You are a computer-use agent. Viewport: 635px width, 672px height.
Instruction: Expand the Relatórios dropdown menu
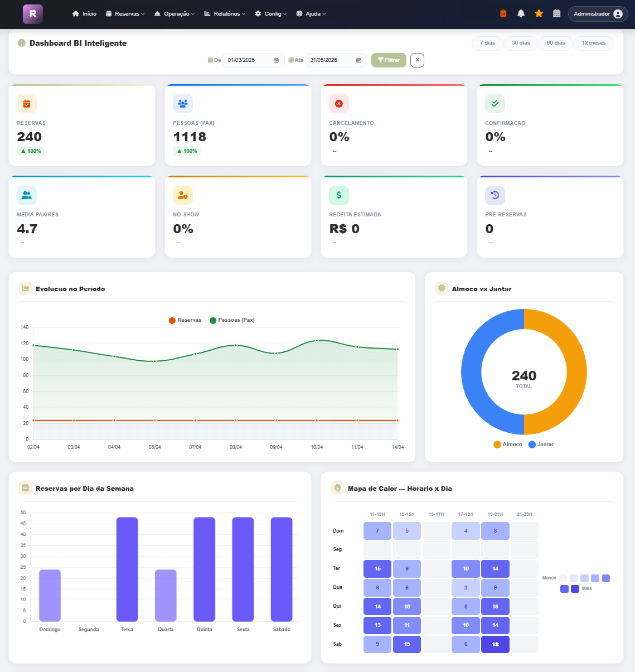click(x=224, y=13)
